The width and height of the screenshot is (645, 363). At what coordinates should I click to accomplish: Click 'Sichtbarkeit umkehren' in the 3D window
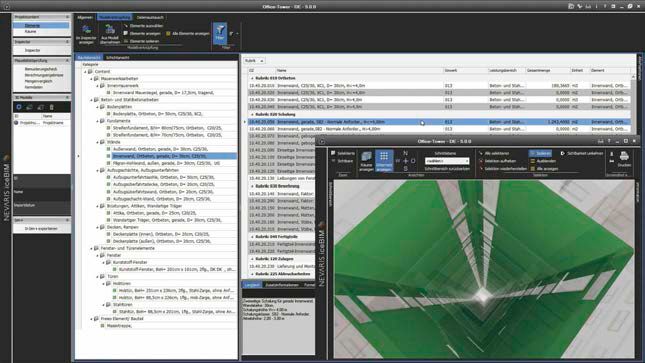click(582, 154)
